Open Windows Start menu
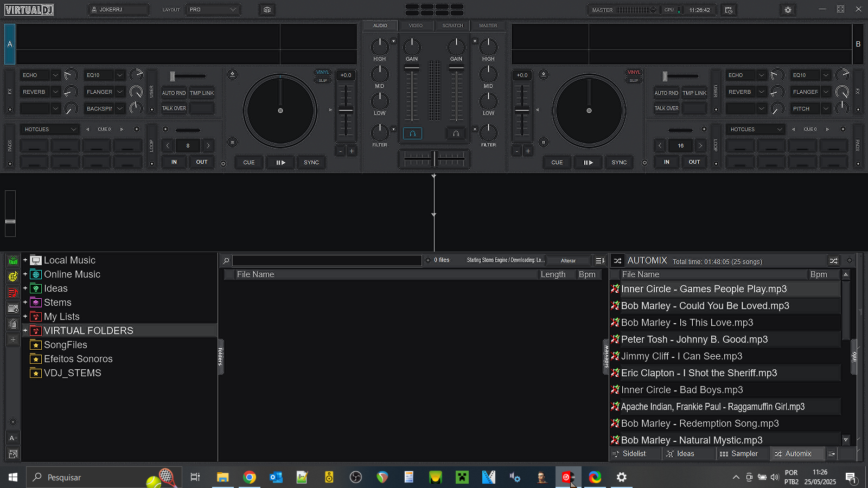Image resolution: width=868 pixels, height=488 pixels. (x=13, y=477)
